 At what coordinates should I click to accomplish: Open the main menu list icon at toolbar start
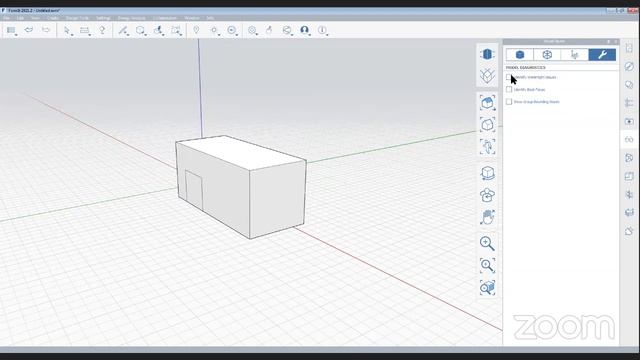click(x=11, y=30)
